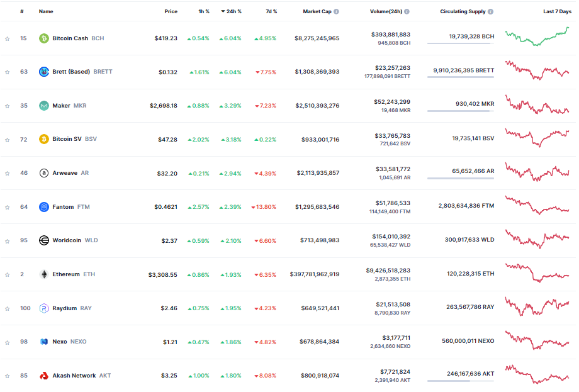The height and width of the screenshot is (392, 579).
Task: Star Worldcoin to add to watchlist
Action: coord(8,241)
